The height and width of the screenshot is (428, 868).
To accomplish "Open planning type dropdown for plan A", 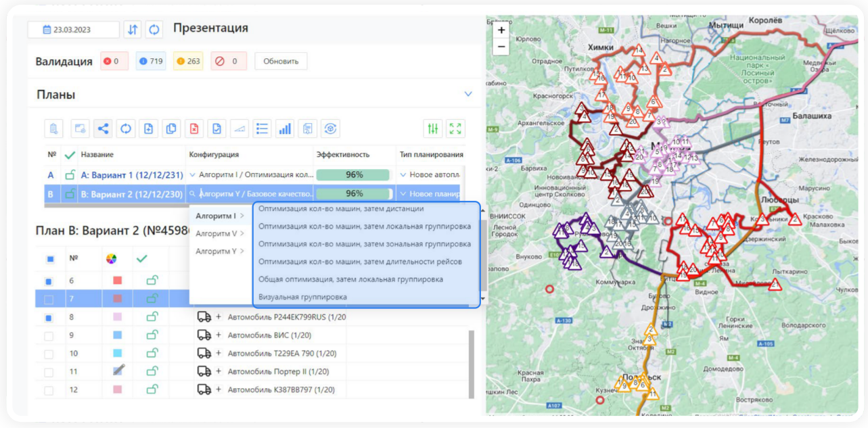I will coord(403,175).
